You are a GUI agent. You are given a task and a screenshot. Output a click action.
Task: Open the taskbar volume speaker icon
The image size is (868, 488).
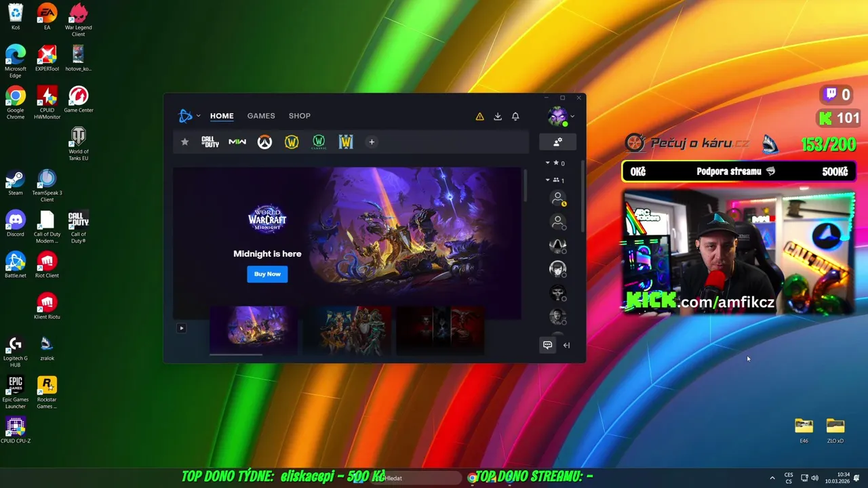tap(814, 478)
